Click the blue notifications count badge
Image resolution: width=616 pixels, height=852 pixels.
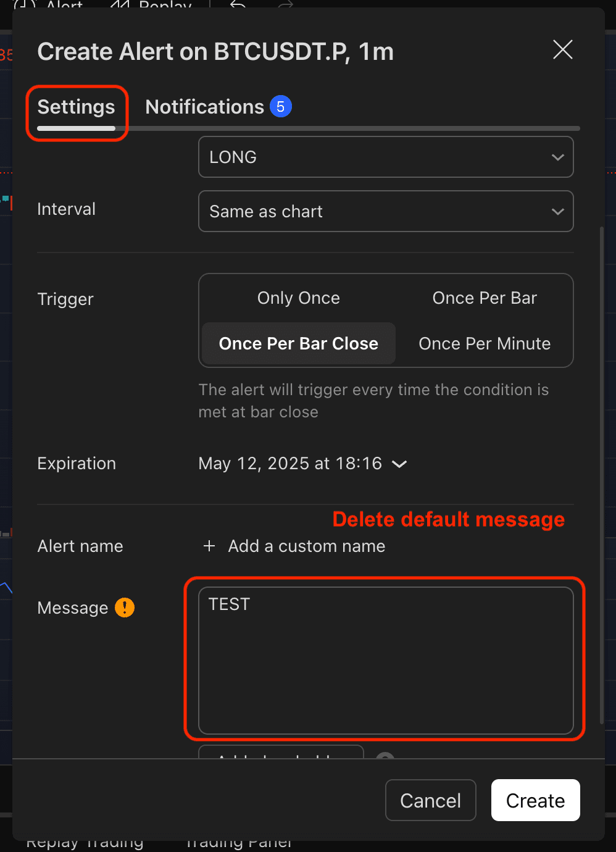pos(280,107)
